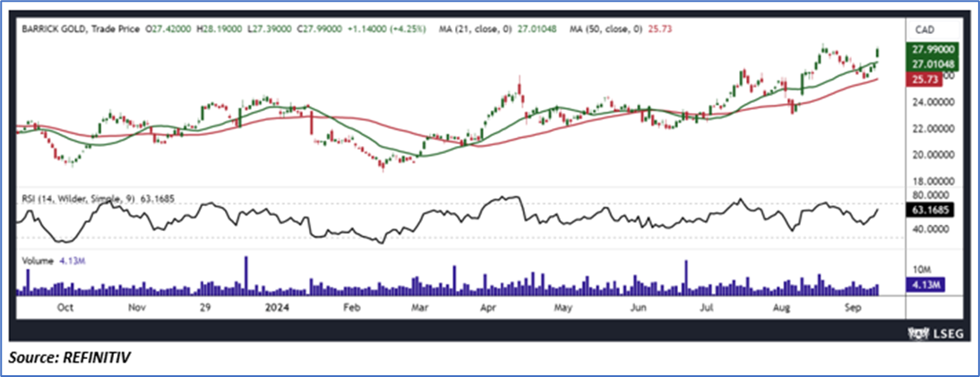Select the MA (50, close, 0) legend label
The width and height of the screenshot is (980, 377).
click(606, 29)
